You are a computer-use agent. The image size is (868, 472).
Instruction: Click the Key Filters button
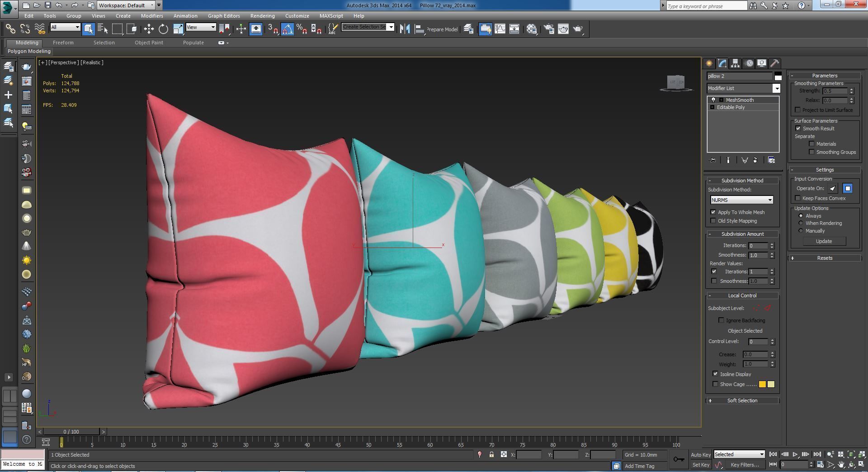[x=745, y=465]
